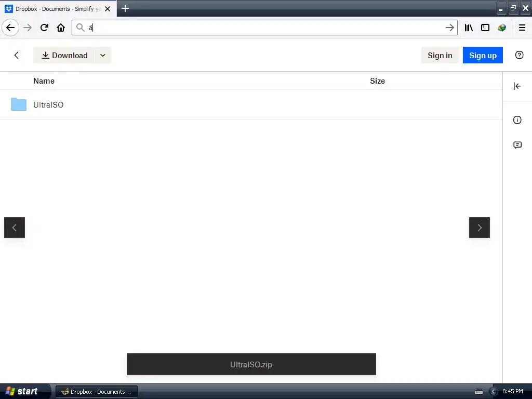Click the UltraISO.zip filename bar

pos(251,364)
